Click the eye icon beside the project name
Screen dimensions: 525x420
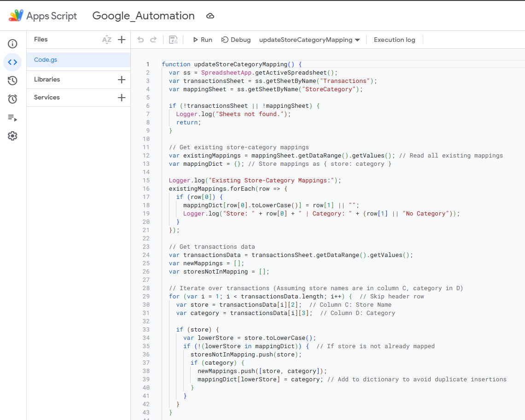(210, 16)
